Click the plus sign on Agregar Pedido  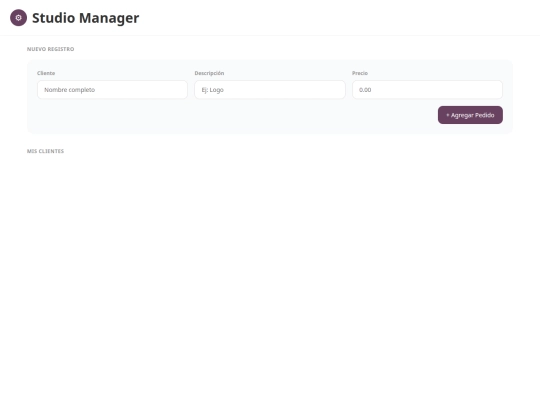click(448, 115)
